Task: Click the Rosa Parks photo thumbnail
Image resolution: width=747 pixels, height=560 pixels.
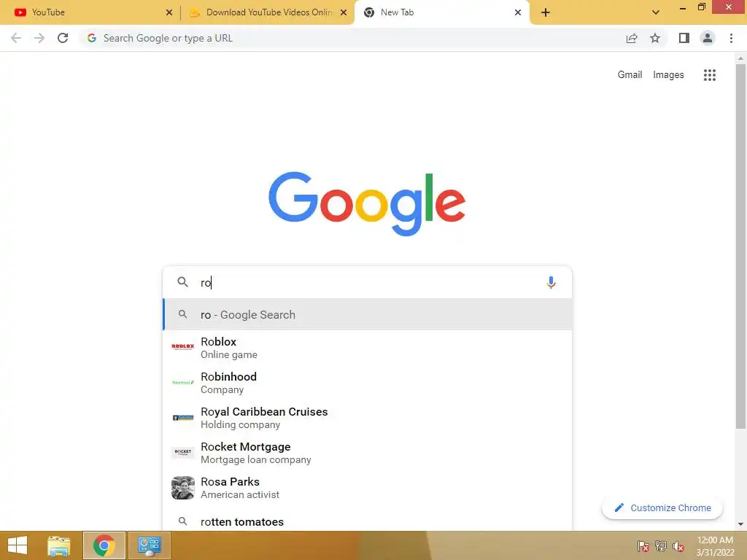Action: point(183,488)
